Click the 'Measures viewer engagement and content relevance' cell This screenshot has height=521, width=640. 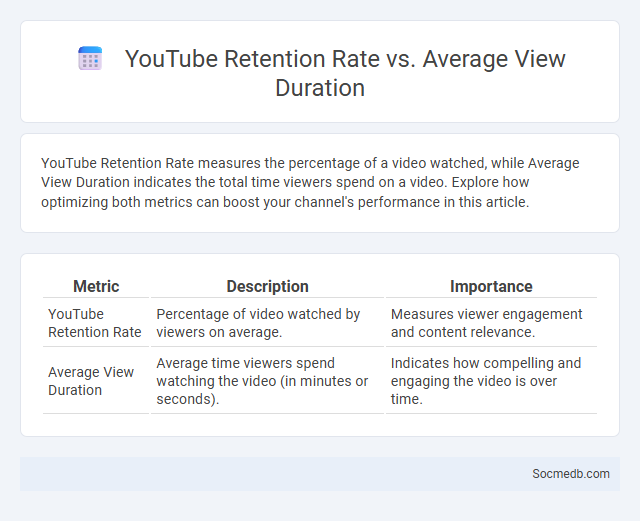pos(491,323)
